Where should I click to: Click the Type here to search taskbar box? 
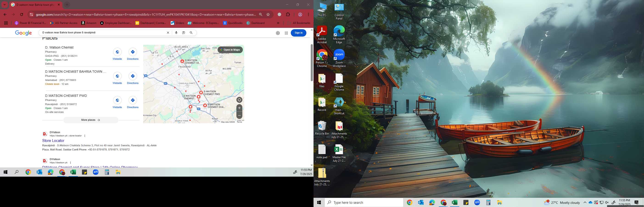[364, 202]
